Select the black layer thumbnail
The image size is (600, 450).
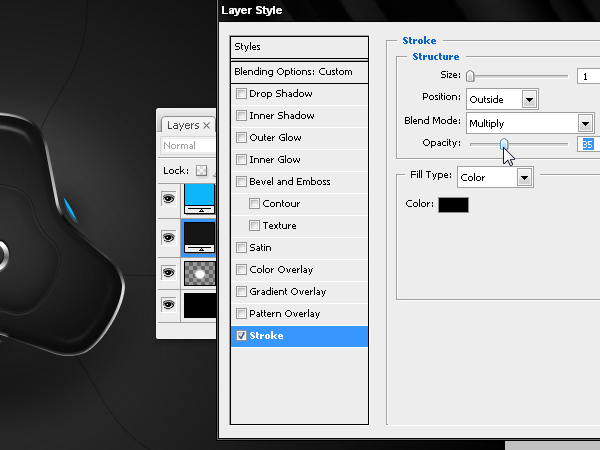(x=200, y=305)
